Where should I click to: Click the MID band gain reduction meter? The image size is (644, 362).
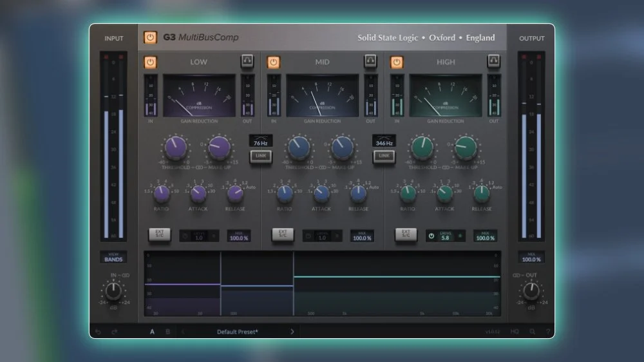coord(323,96)
